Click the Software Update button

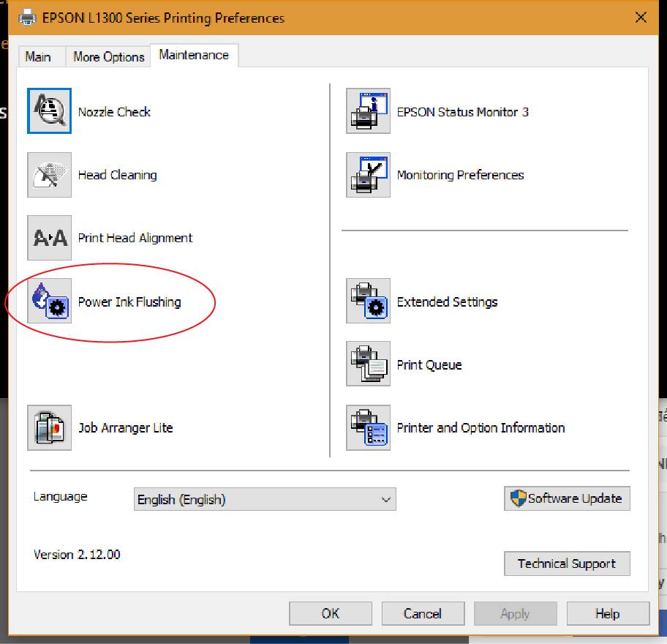567,498
